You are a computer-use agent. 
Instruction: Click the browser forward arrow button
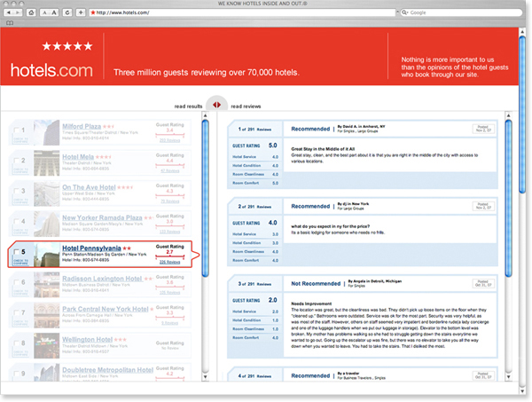point(19,12)
